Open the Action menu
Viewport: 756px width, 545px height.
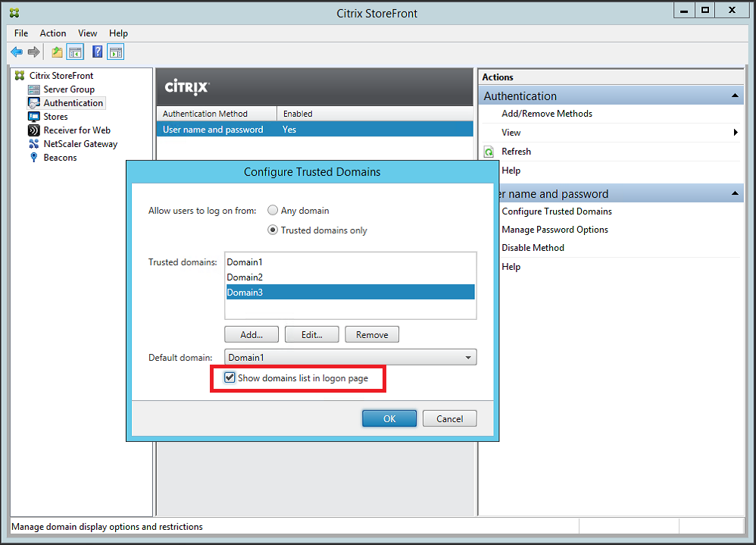(53, 33)
